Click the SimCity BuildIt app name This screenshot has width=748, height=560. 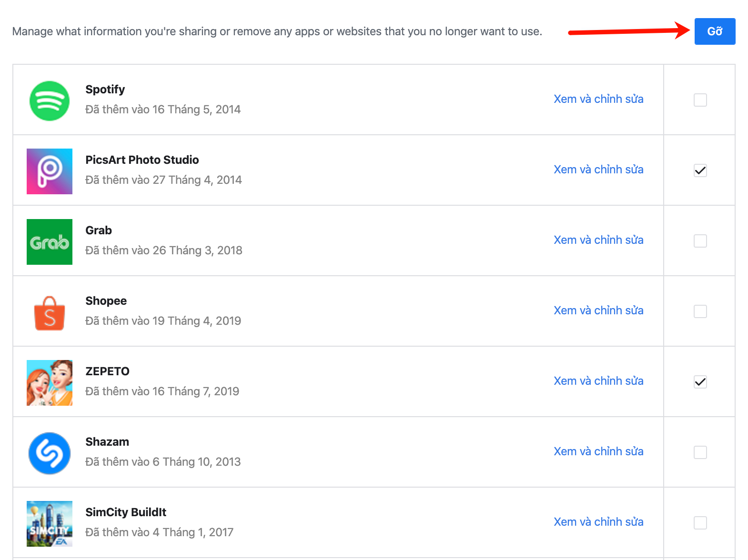tap(126, 512)
